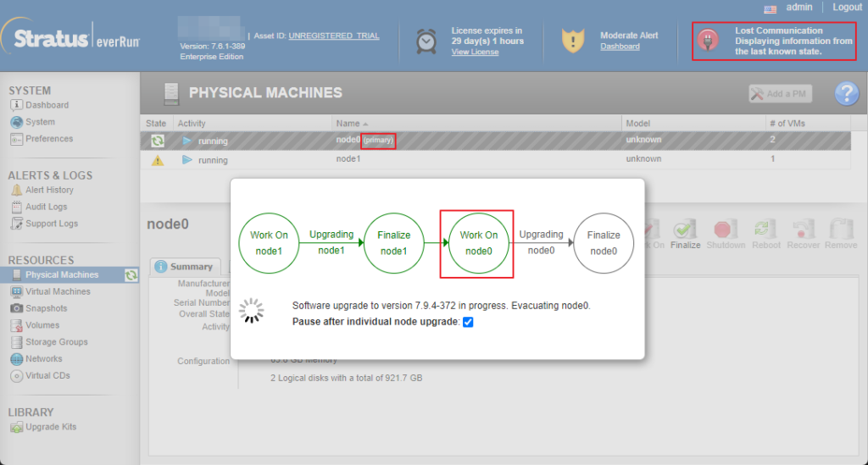This screenshot has width=868, height=465.
Task: Click the Finalize action button
Action: (x=685, y=233)
